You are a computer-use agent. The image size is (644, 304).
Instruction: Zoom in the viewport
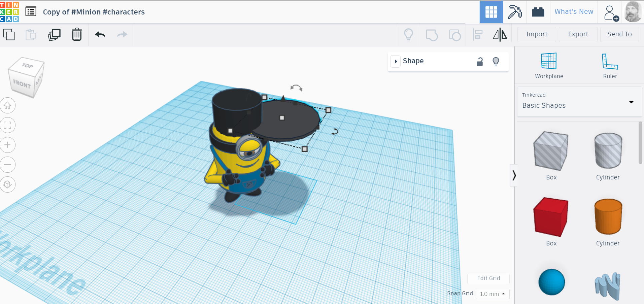point(7,145)
